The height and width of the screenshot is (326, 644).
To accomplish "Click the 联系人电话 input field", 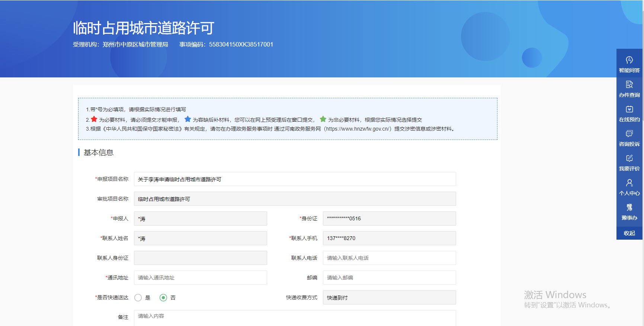I will click(389, 258).
